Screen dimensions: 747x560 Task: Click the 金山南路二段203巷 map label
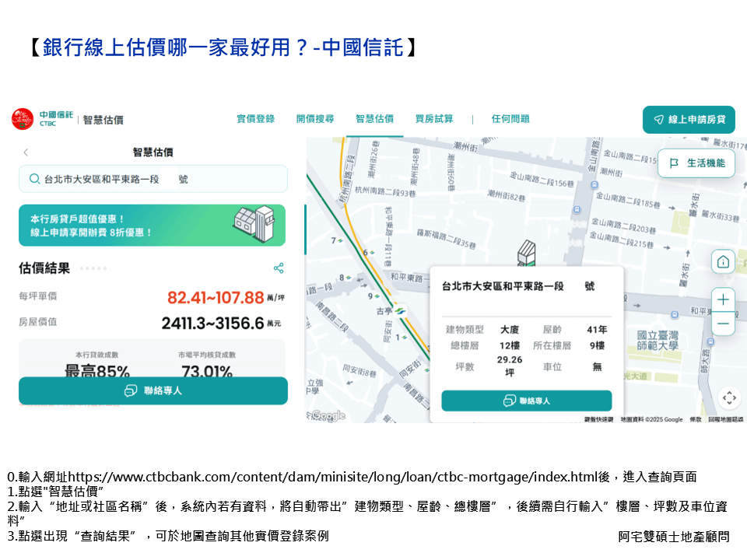[624, 226]
